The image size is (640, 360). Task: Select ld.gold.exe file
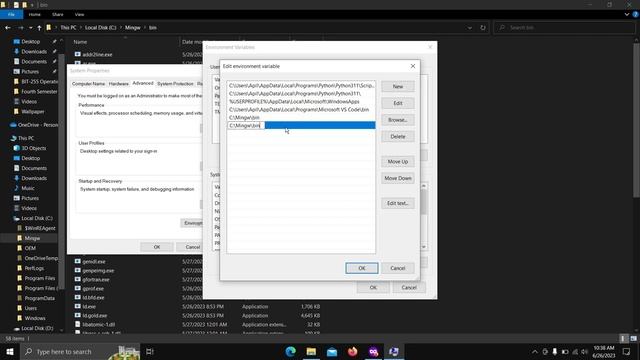click(94, 316)
